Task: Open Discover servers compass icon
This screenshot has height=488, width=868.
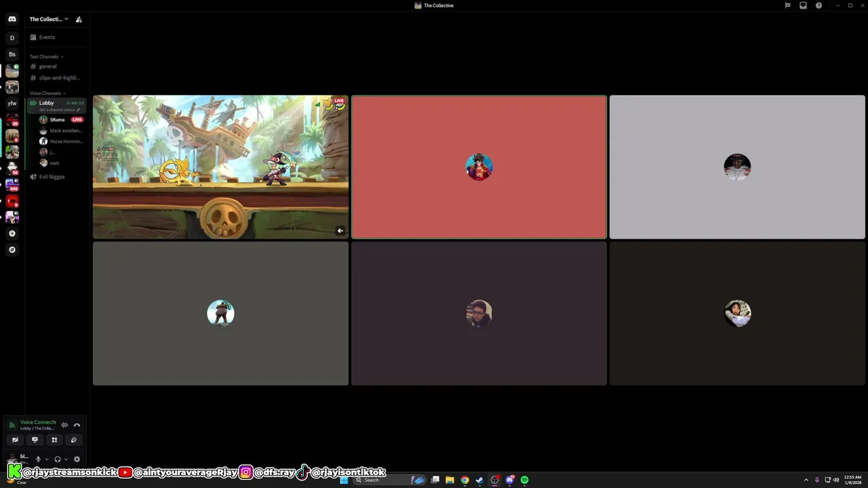Action: [12, 249]
